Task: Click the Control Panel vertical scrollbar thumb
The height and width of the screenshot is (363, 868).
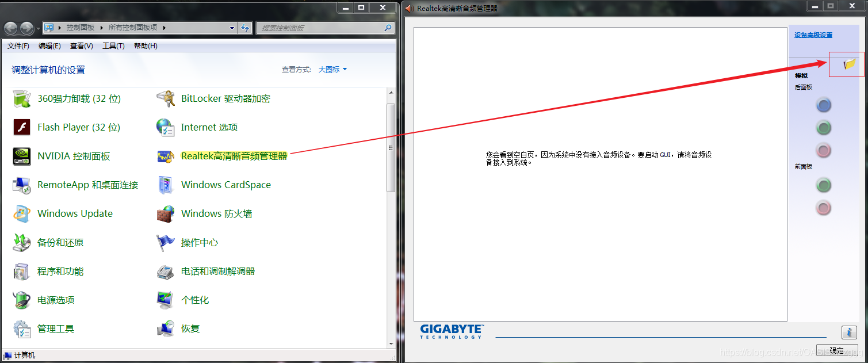Action: 391,147
